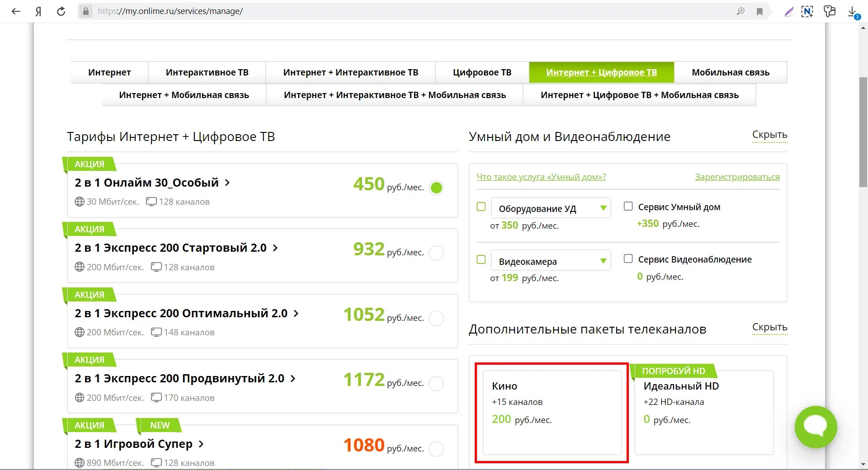Open the Оборудование УД dropdown

[x=551, y=208]
